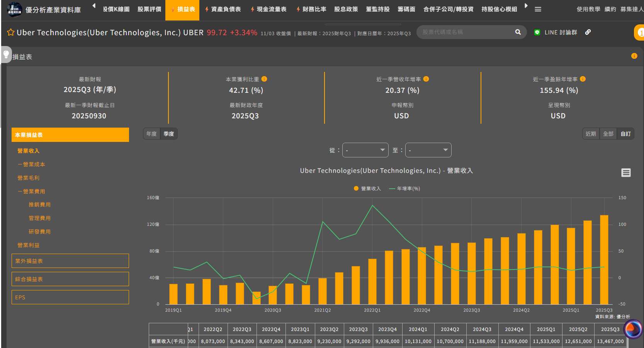Click the copy link chain icon
644x348 pixels.
point(588,32)
